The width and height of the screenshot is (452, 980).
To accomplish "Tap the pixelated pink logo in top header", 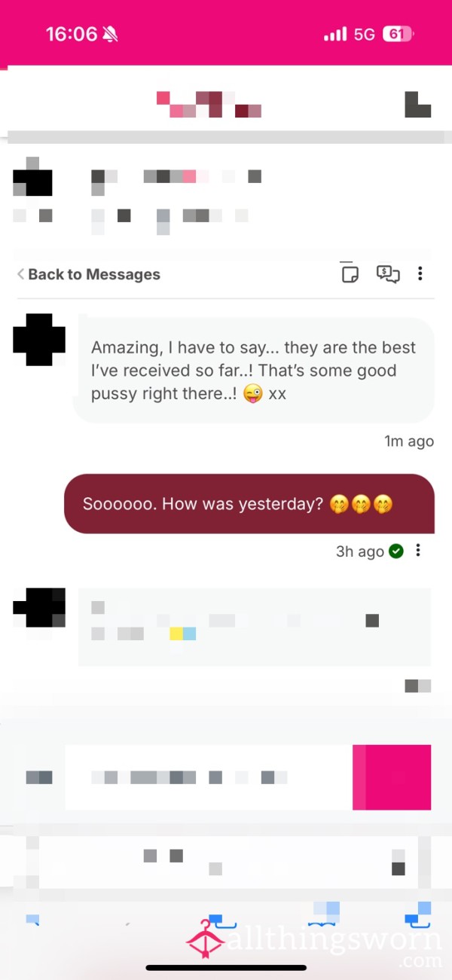I will click(209, 104).
